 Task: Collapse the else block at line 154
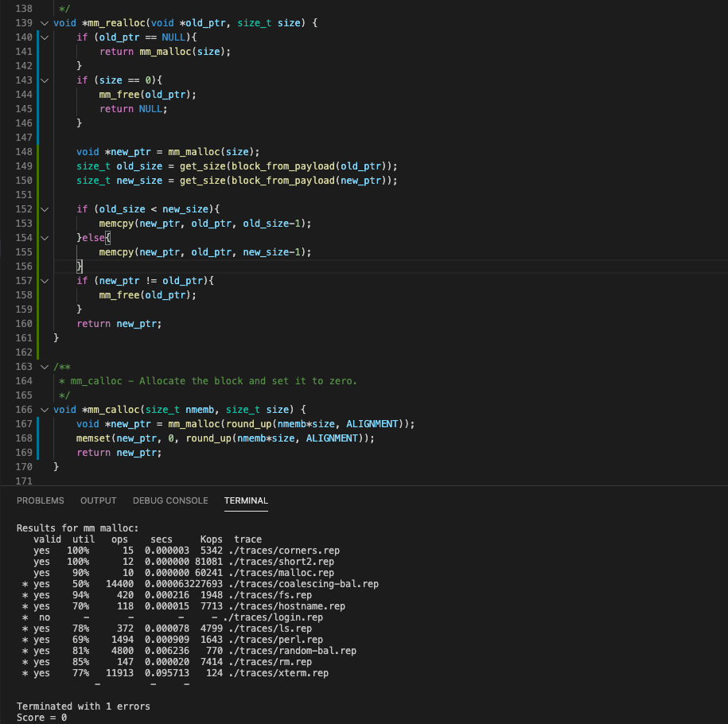click(45, 238)
